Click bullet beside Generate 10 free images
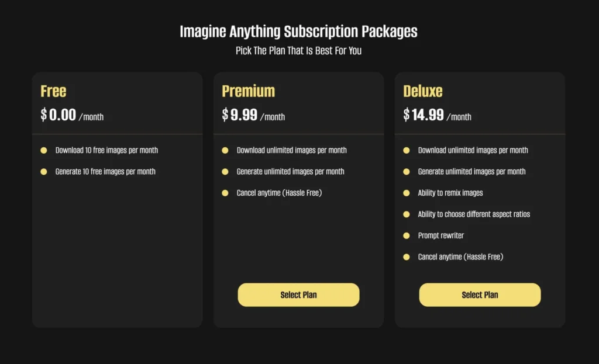The height and width of the screenshot is (364, 599). click(44, 172)
